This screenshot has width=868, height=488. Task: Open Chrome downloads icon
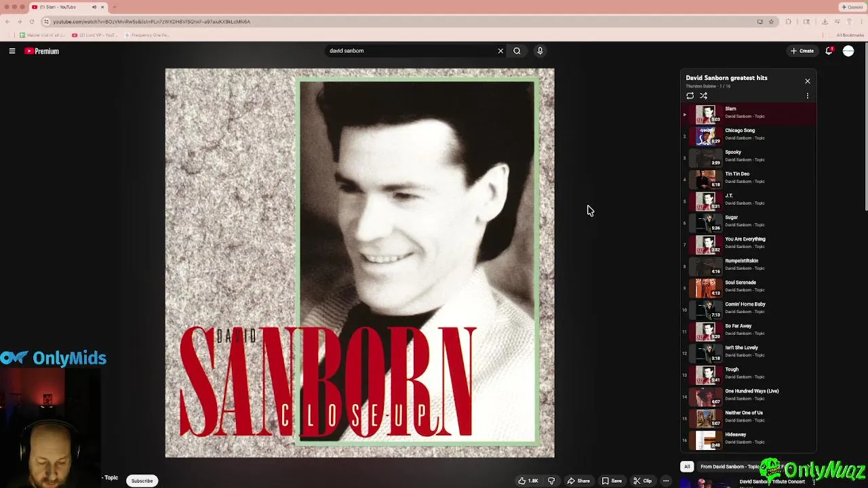pyautogui.click(x=824, y=22)
